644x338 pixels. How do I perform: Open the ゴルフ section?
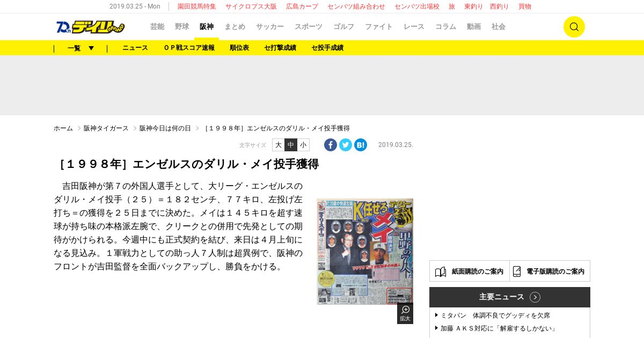point(343,27)
